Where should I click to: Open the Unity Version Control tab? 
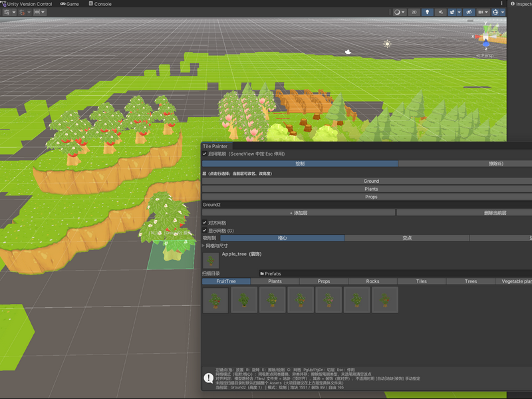coord(27,4)
